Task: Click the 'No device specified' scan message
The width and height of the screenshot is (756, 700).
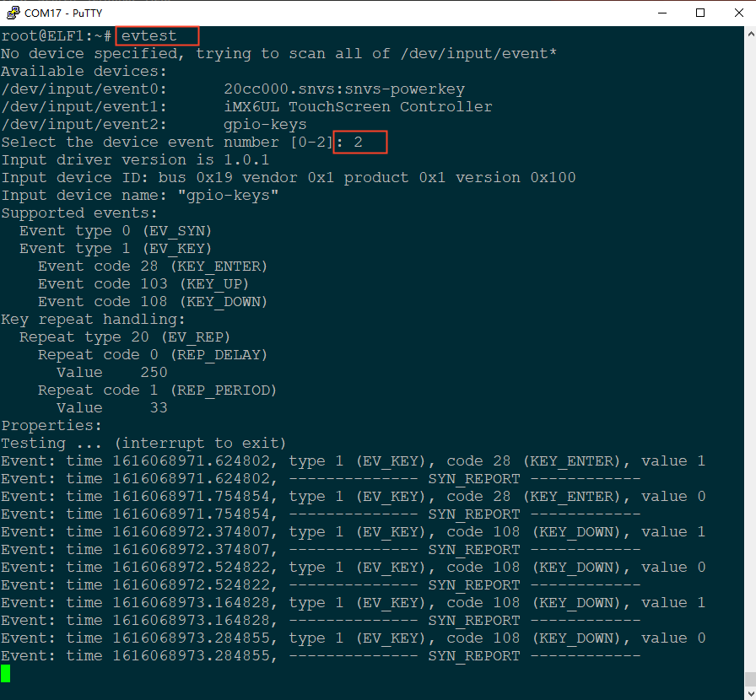Action: pyautogui.click(x=279, y=53)
